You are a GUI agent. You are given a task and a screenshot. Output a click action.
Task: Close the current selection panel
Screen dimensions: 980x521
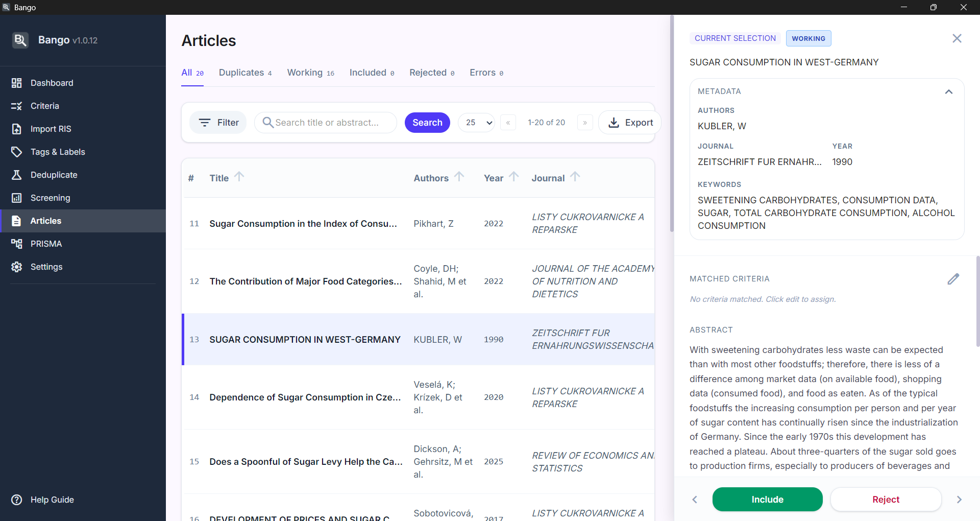[x=957, y=38]
